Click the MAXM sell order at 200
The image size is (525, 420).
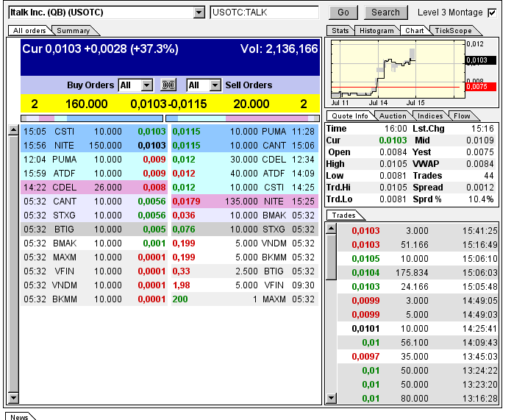245,299
